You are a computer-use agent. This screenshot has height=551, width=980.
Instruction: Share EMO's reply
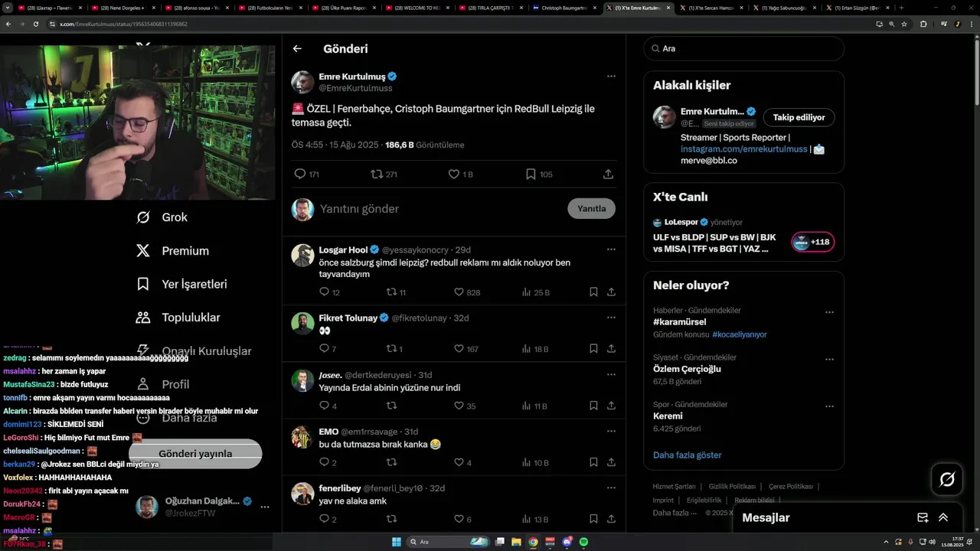coord(611,462)
